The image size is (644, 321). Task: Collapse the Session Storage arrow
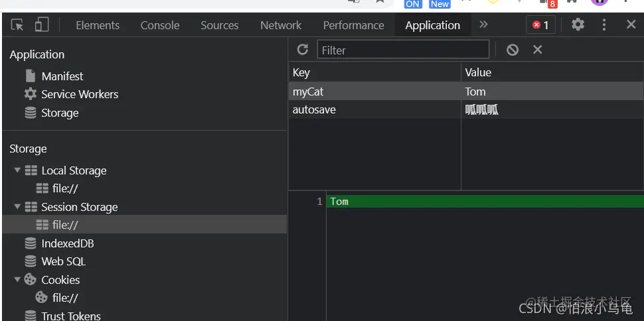pos(17,206)
